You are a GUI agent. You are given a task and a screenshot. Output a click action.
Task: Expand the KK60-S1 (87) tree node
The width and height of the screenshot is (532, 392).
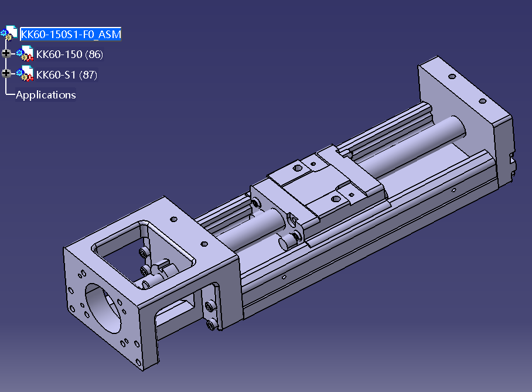(x=6, y=74)
